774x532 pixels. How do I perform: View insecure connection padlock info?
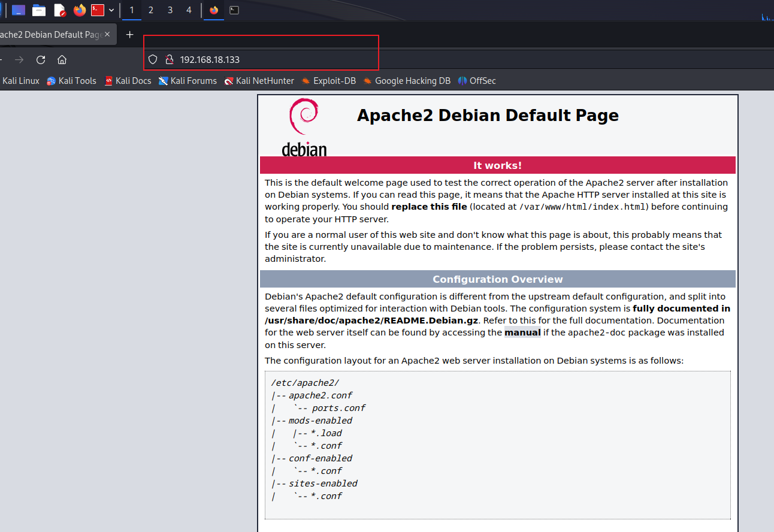(169, 59)
